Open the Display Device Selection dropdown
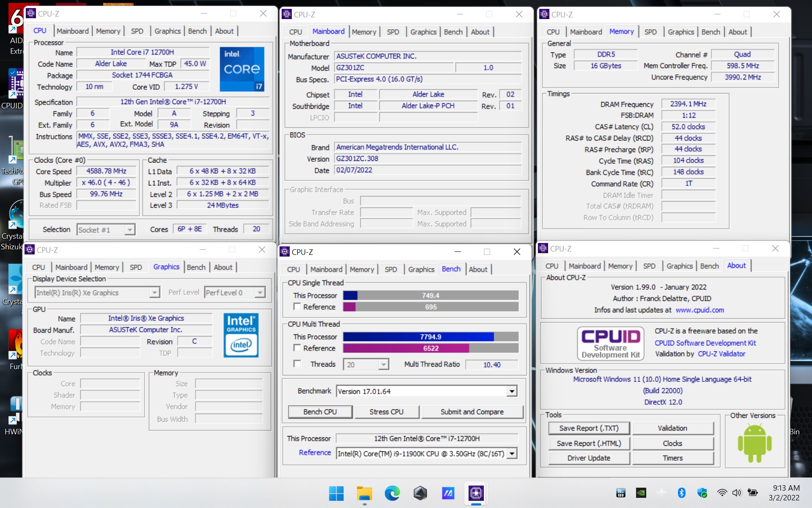Viewport: 812px width, 508px height. point(97,293)
